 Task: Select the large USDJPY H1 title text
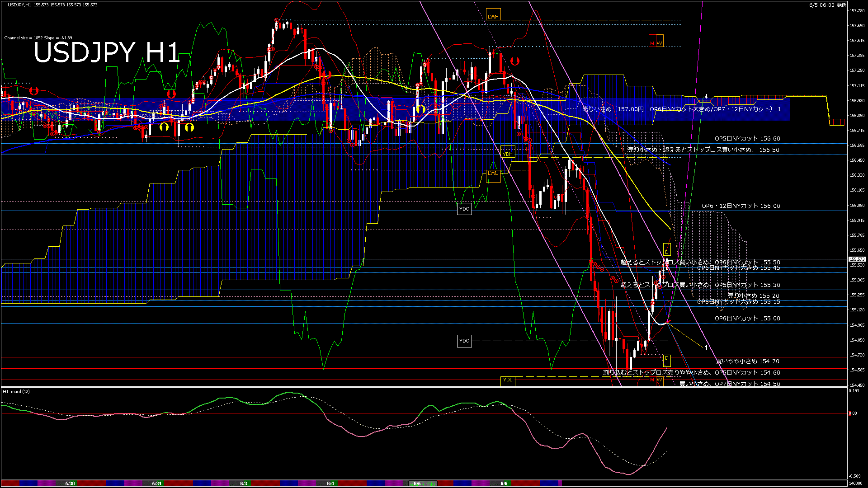tap(107, 52)
